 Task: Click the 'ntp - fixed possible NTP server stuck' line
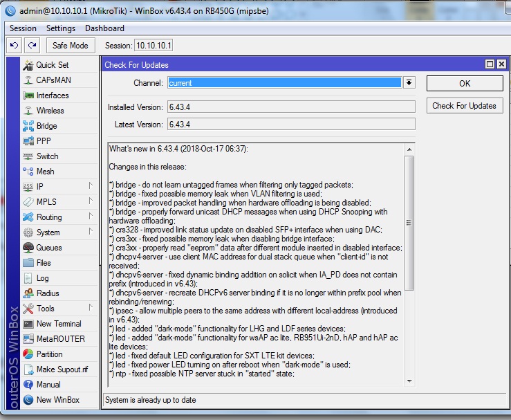click(x=202, y=374)
